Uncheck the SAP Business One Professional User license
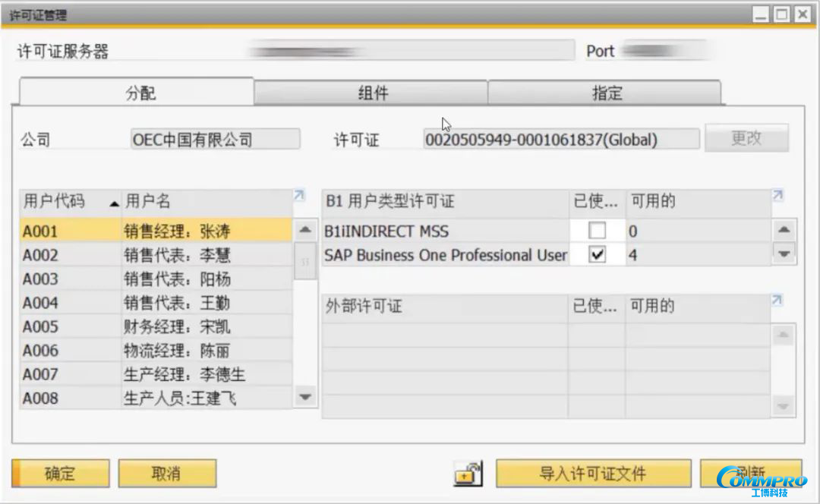The height and width of the screenshot is (504, 820). coord(597,255)
